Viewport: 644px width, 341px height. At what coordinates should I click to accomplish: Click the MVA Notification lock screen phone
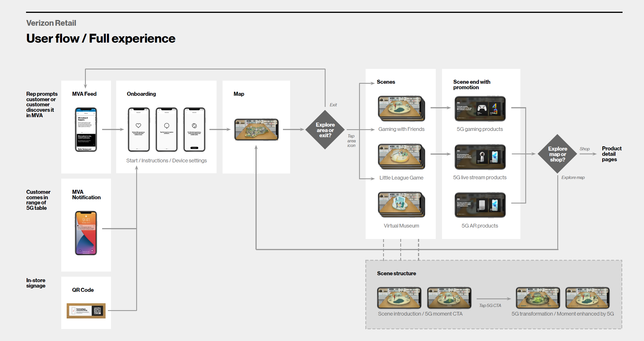(86, 233)
